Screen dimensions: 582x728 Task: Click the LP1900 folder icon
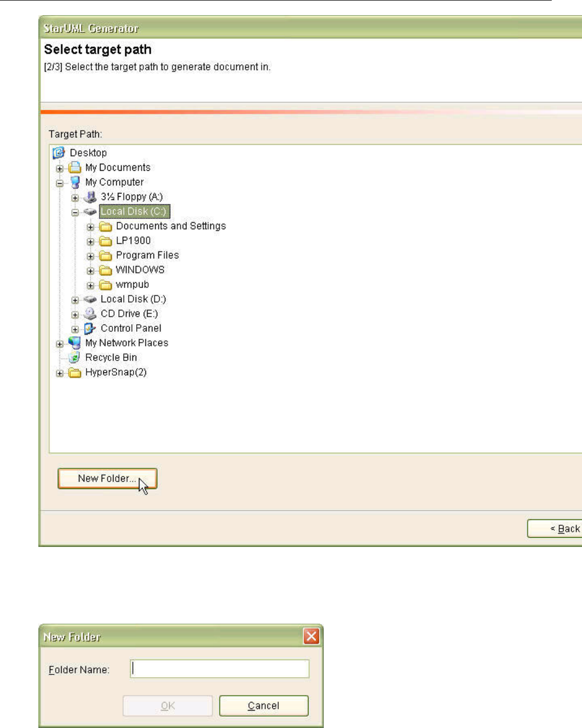tap(106, 241)
